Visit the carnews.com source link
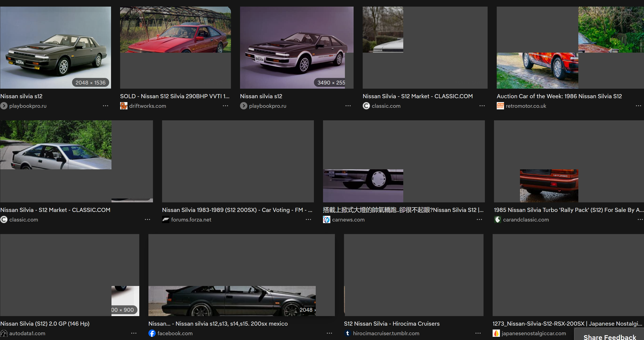Image resolution: width=644 pixels, height=340 pixels. 348,220
